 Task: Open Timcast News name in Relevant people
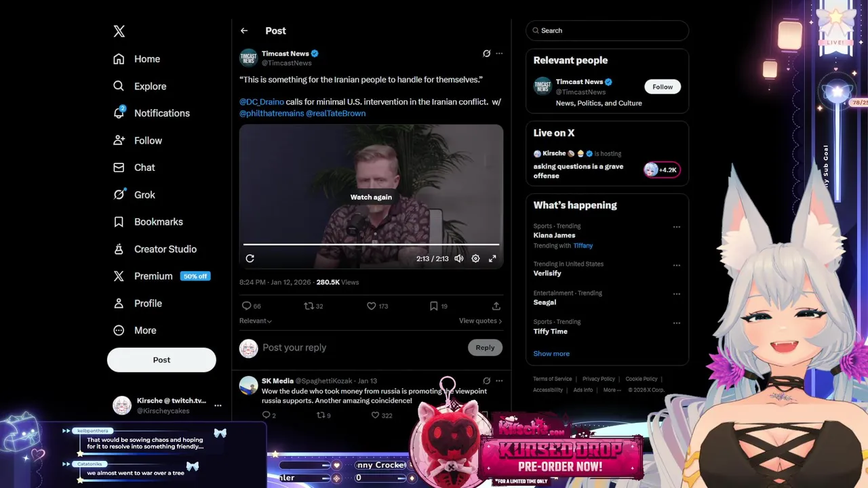tap(579, 82)
